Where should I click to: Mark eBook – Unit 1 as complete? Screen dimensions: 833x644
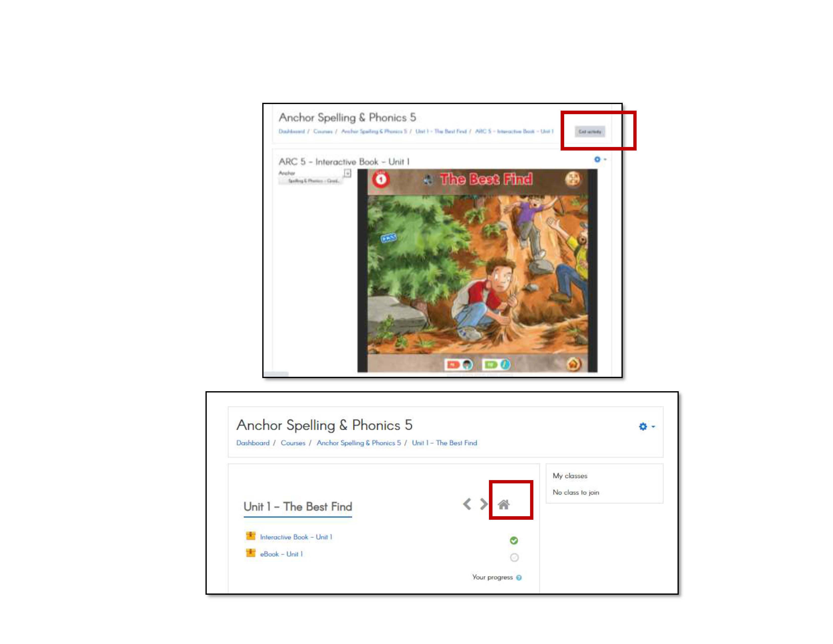[514, 557]
